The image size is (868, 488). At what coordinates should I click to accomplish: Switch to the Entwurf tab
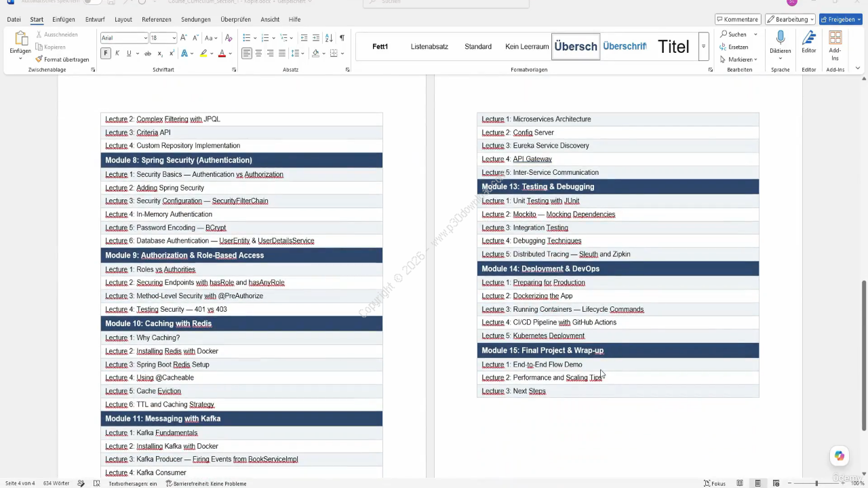95,20
